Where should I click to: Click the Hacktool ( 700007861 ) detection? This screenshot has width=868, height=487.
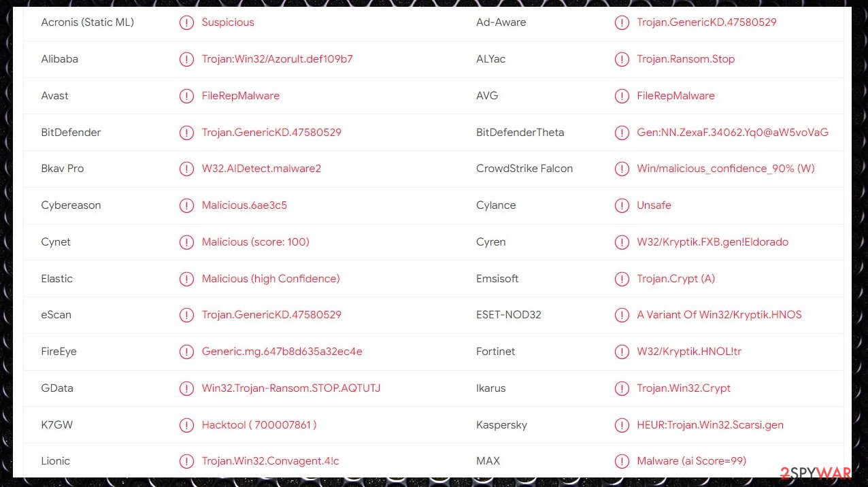(x=259, y=425)
